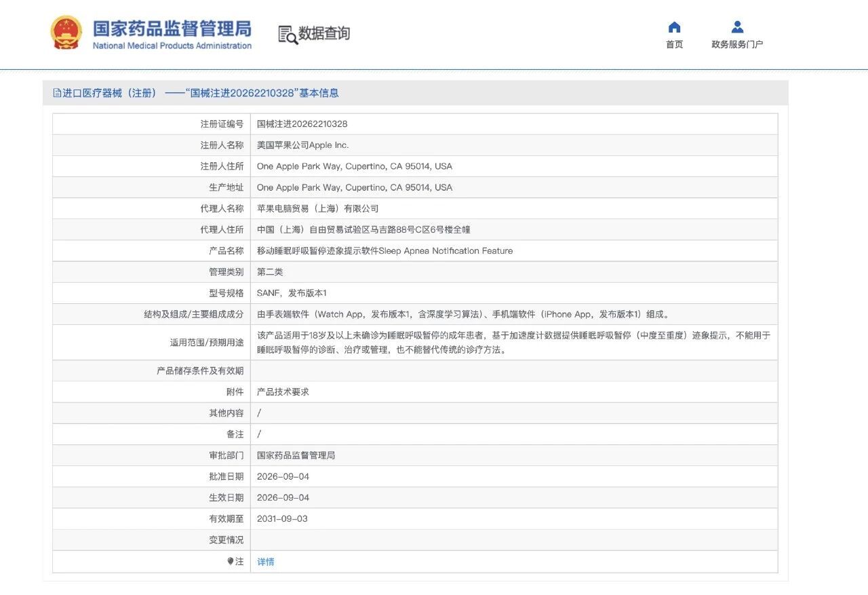Click the 注册证编号 row label

pos(222,124)
